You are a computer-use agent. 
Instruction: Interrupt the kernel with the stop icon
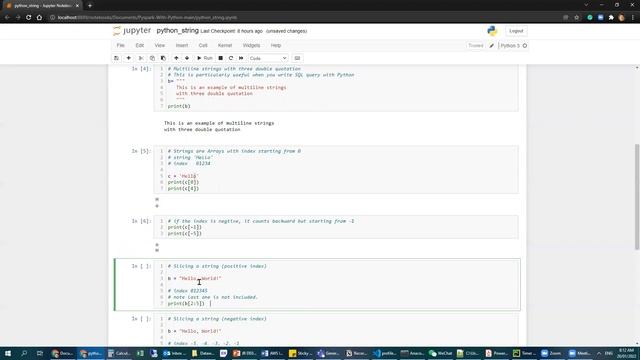pos(220,58)
